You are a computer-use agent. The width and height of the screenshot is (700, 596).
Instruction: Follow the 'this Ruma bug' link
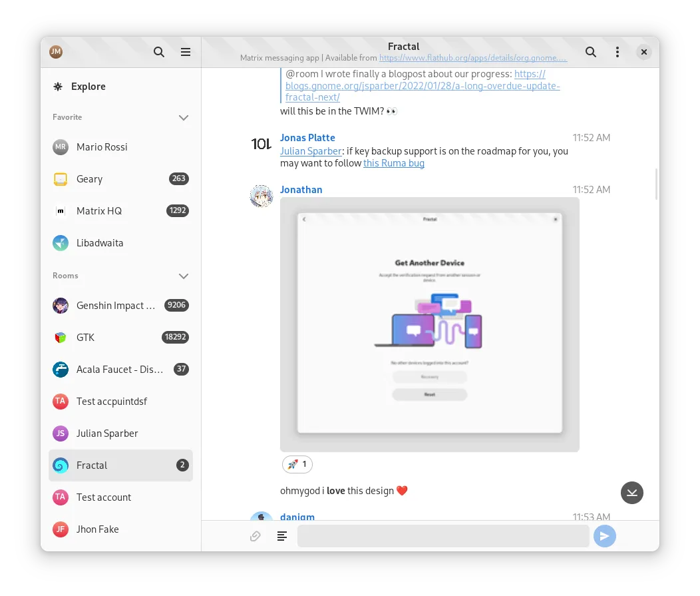point(393,163)
